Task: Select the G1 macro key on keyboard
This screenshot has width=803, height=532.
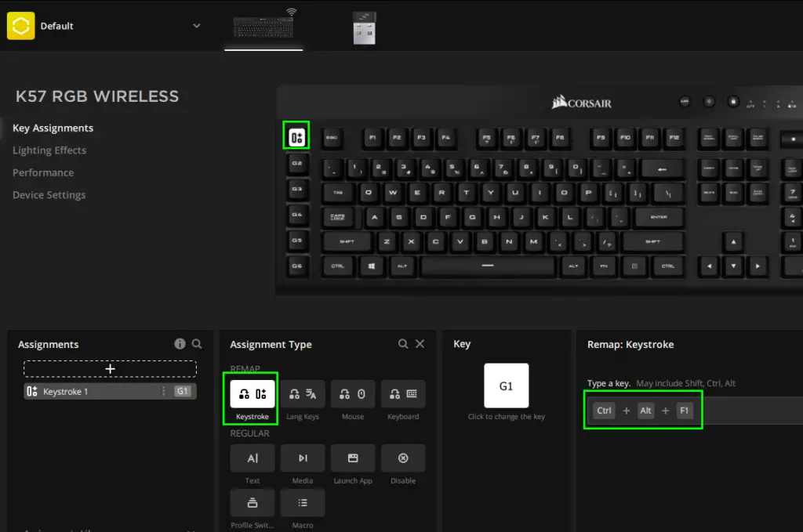Action: tap(296, 137)
